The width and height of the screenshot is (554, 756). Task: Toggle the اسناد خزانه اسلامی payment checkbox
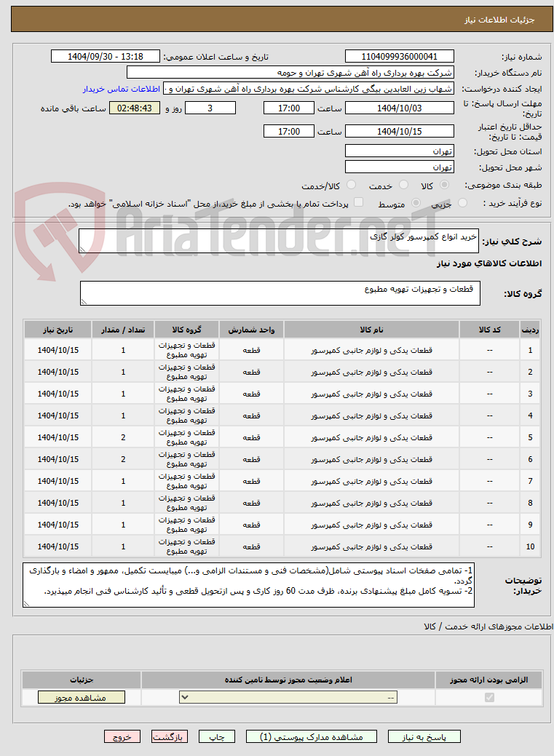[x=358, y=202]
